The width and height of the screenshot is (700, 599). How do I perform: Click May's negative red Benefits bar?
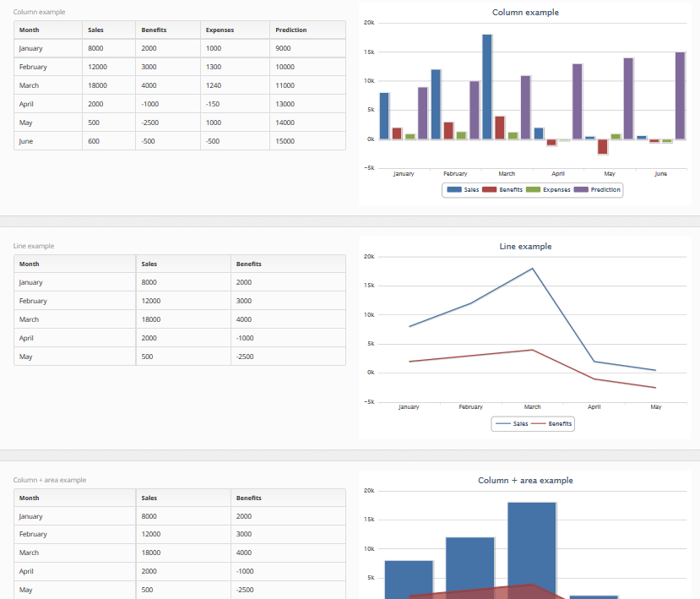(602, 146)
